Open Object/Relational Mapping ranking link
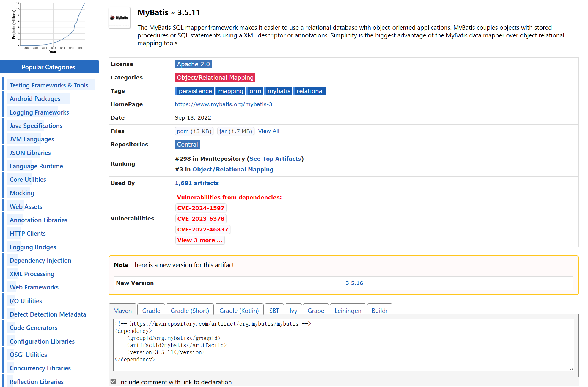 coord(233,170)
